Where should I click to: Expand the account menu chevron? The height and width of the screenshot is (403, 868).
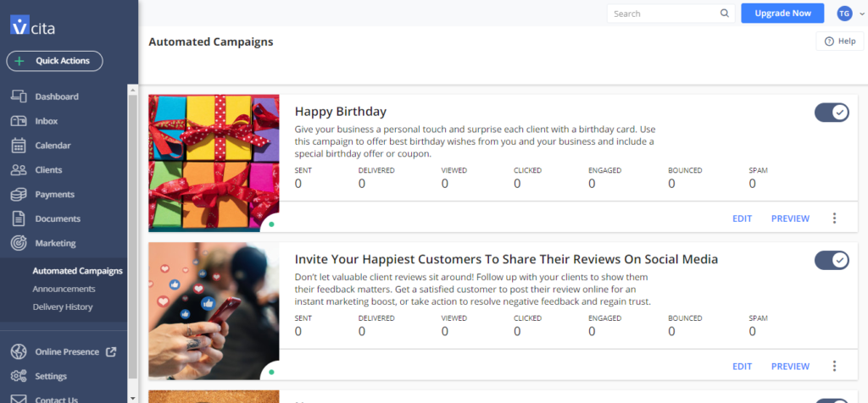[x=862, y=14]
